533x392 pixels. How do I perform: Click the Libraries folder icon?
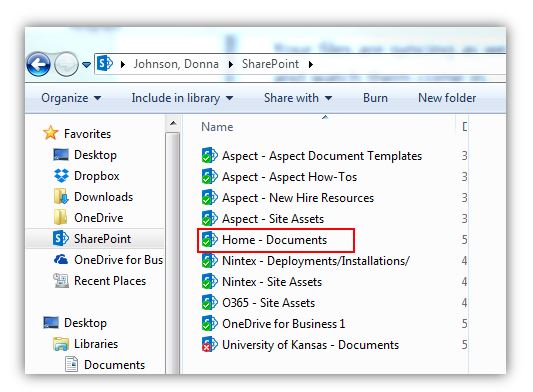click(x=61, y=344)
